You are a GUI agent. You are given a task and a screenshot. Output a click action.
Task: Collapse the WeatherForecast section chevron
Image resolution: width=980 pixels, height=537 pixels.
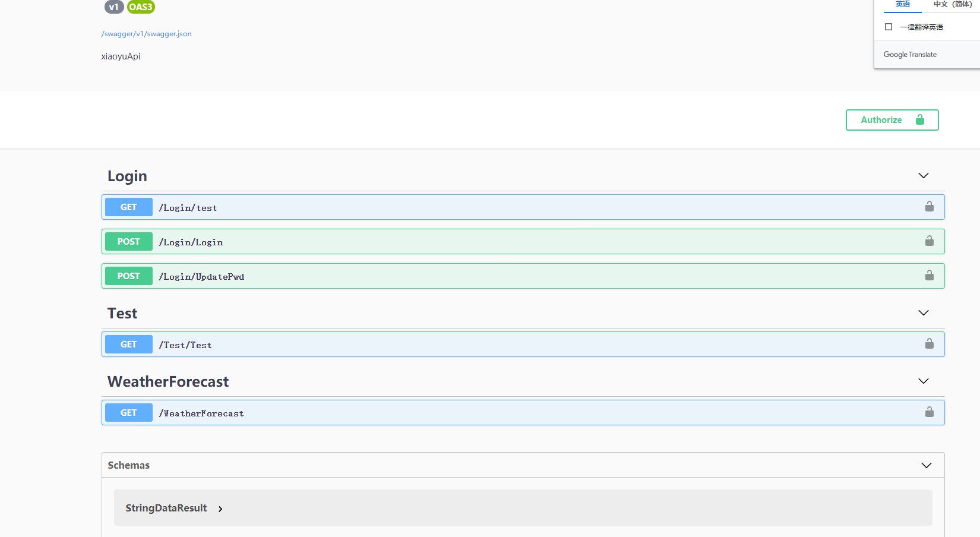pos(923,381)
